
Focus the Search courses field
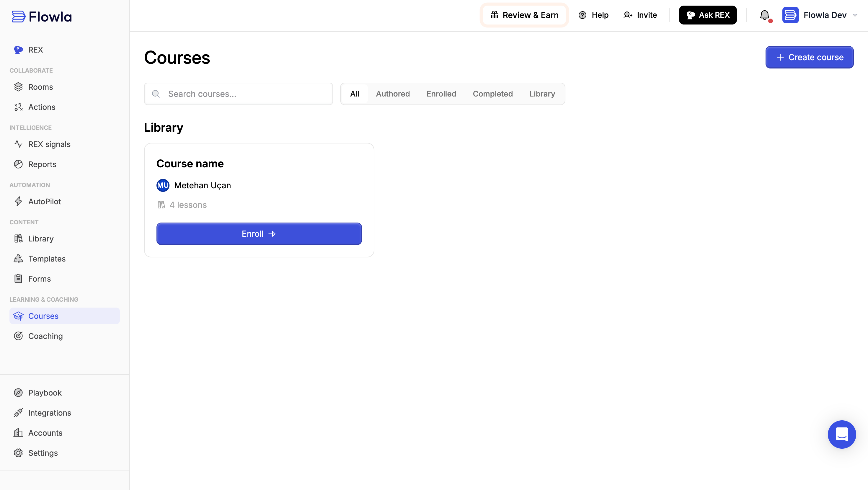click(x=238, y=94)
